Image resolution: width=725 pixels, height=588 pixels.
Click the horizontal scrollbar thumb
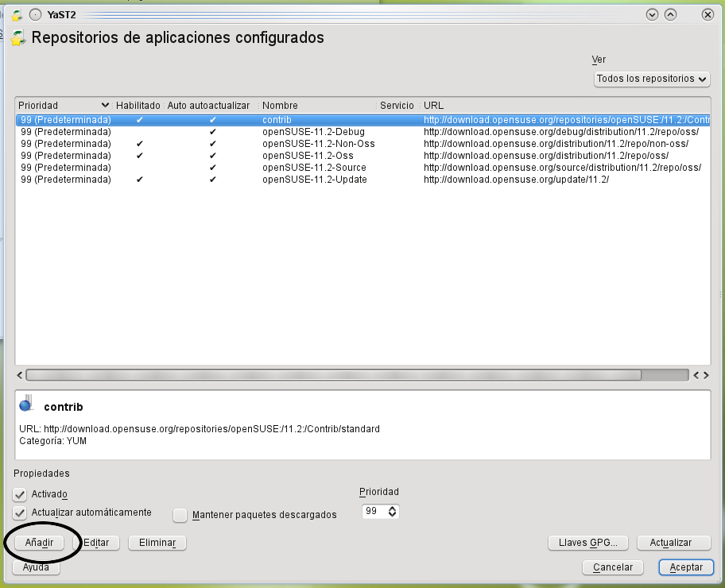[334, 375]
